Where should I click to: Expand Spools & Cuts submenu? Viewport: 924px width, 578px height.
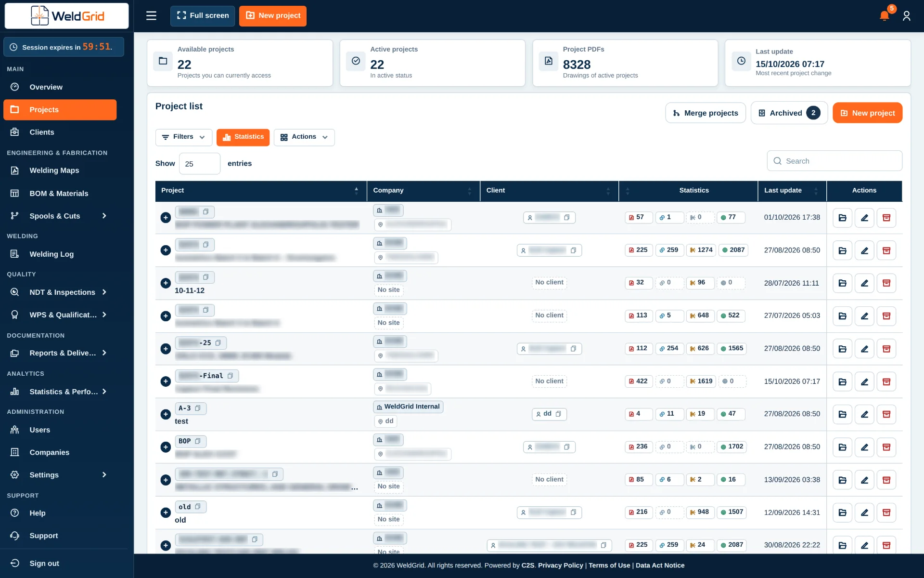coord(104,216)
